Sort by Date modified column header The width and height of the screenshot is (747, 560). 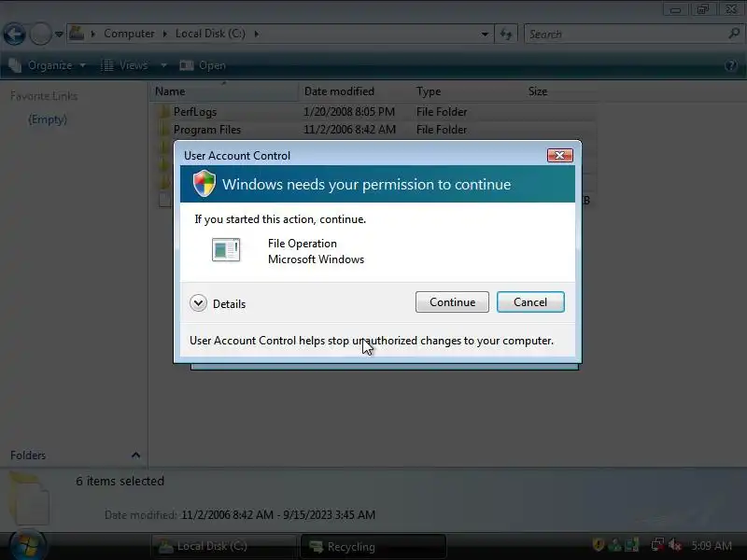[355, 91]
